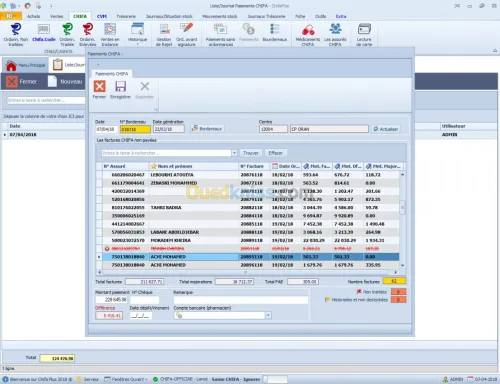Open the Achats ribbon tab
The image size is (500, 384).
pyautogui.click(x=33, y=16)
